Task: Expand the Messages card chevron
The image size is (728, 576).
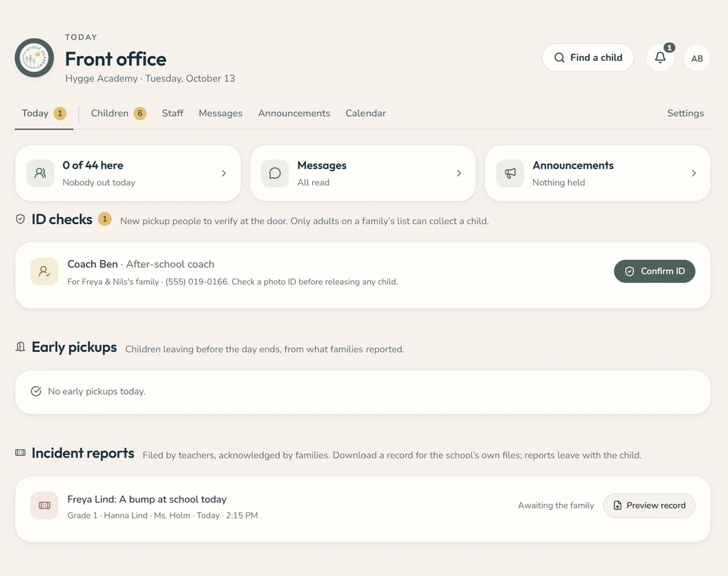Action: tap(459, 173)
